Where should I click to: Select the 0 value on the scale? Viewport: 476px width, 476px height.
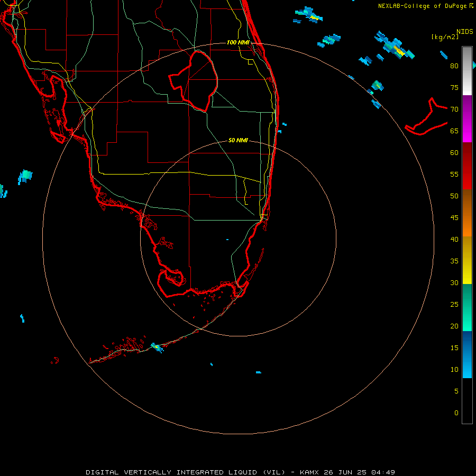point(456,413)
